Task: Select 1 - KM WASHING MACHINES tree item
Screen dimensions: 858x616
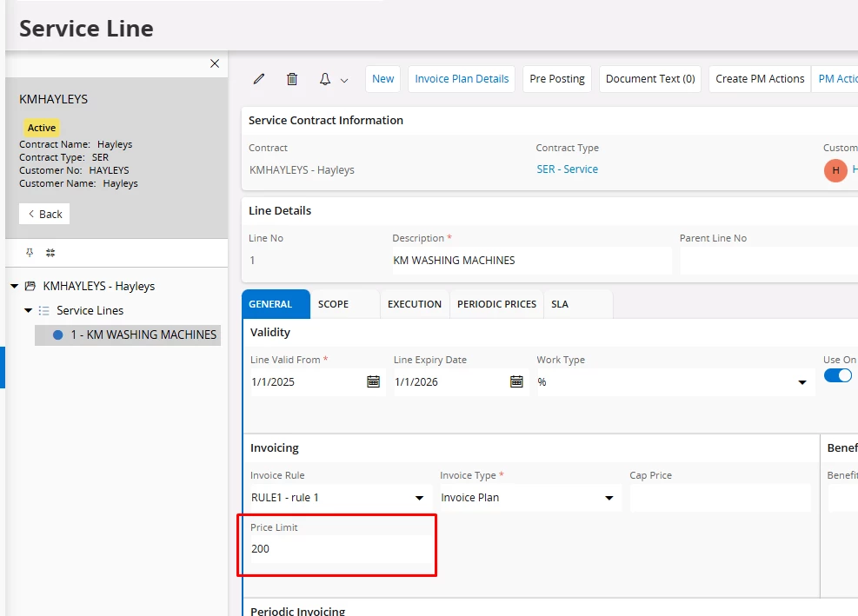Action: tap(143, 334)
